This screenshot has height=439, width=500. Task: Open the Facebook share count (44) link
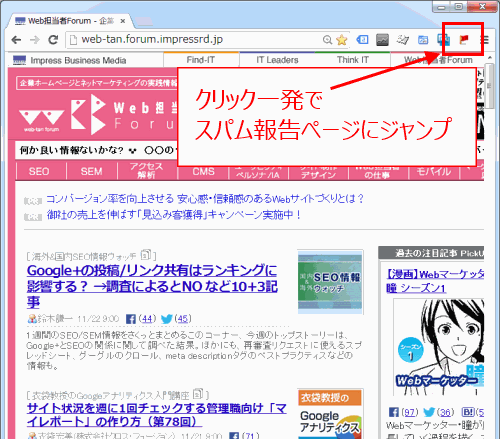(147, 319)
